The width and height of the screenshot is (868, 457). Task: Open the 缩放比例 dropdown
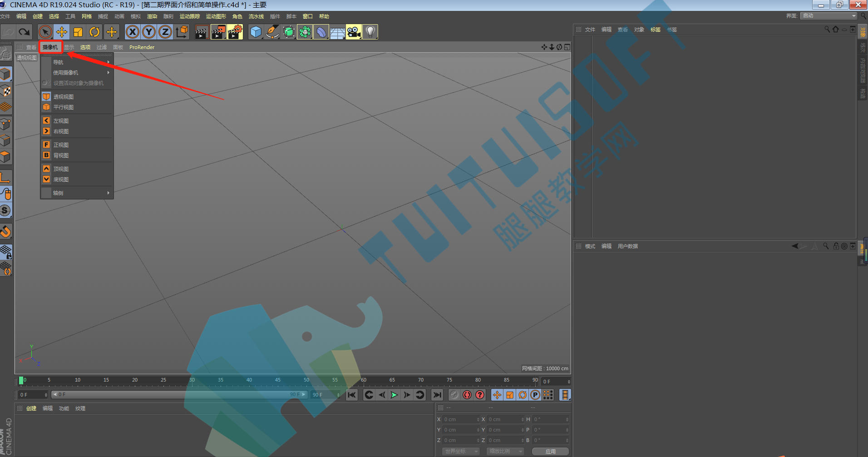[x=505, y=451]
